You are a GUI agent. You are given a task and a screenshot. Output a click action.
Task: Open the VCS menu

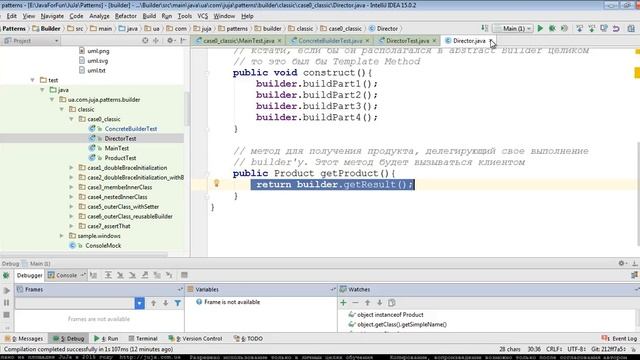point(202,16)
